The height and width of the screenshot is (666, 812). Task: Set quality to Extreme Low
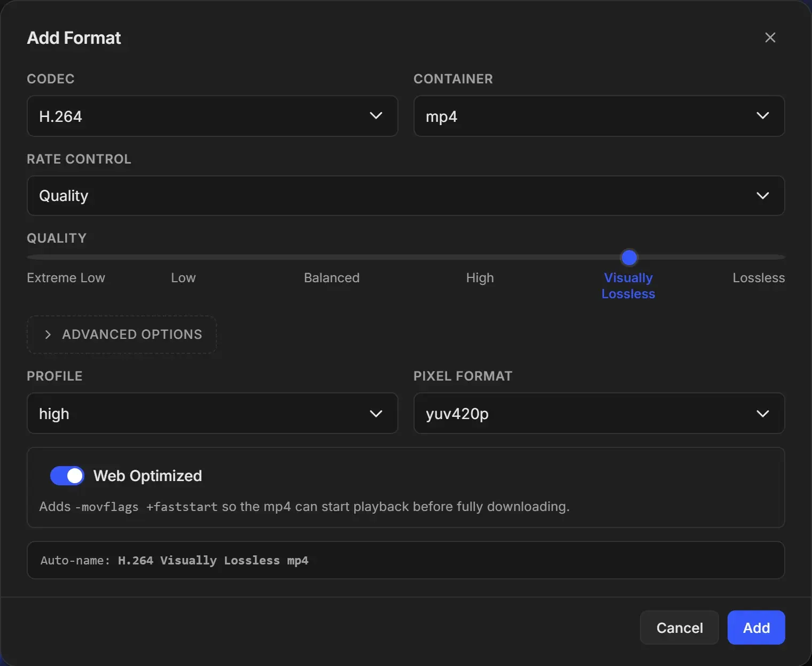click(x=66, y=278)
